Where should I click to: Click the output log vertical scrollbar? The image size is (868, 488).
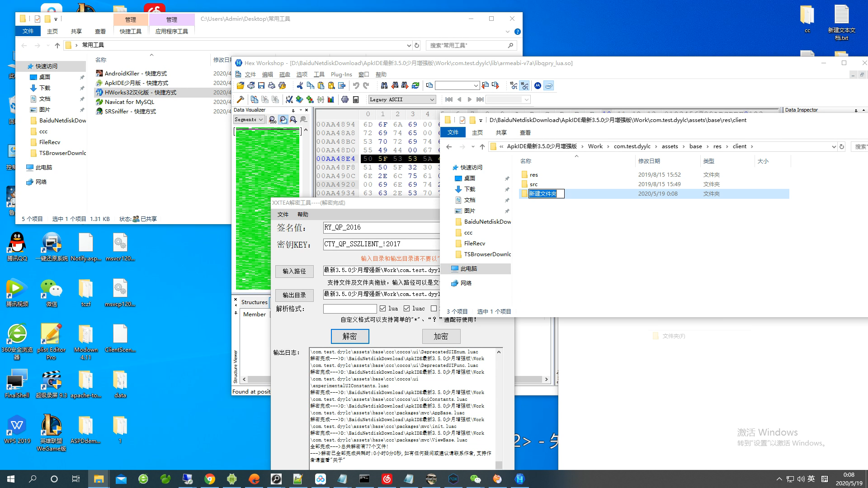pos(499,407)
